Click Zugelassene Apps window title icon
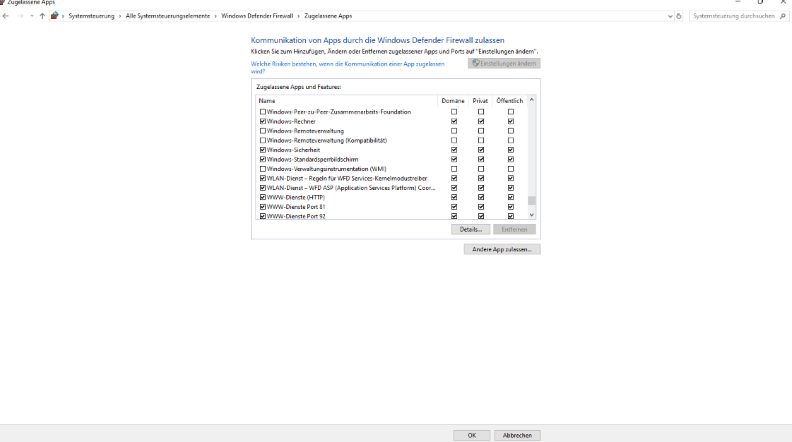 2,2
